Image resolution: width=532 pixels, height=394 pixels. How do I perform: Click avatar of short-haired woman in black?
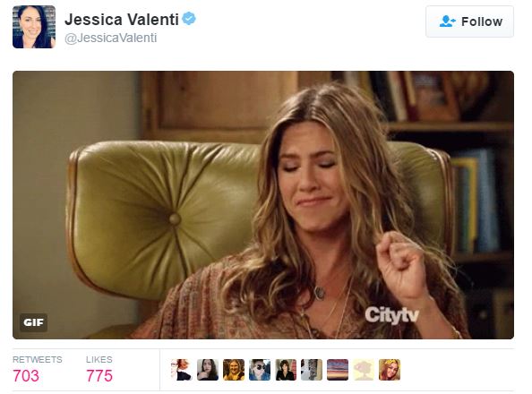pyautogui.click(x=286, y=370)
